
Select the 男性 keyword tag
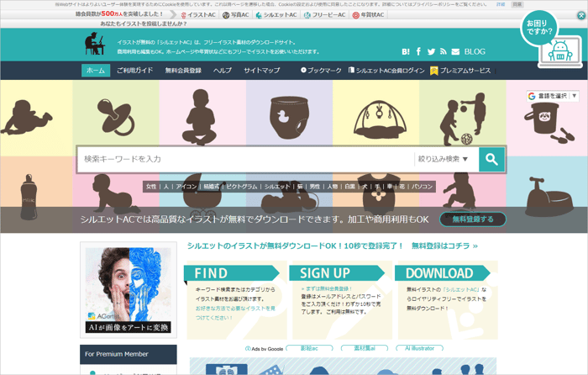315,187
